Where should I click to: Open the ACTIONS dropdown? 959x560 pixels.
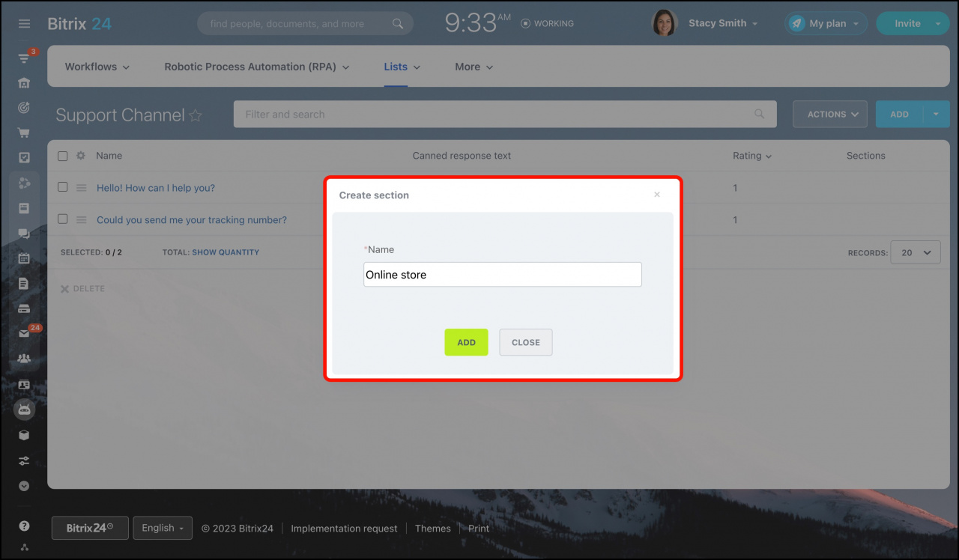pos(830,115)
